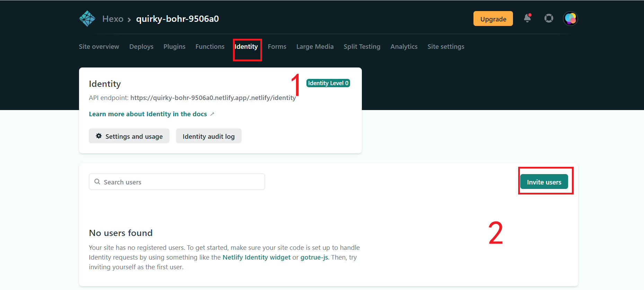
Task: Open Learn more about Identity in the docs
Action: click(148, 114)
